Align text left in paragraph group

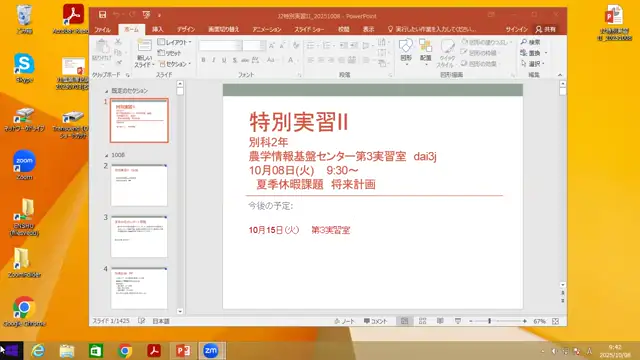point(311,60)
